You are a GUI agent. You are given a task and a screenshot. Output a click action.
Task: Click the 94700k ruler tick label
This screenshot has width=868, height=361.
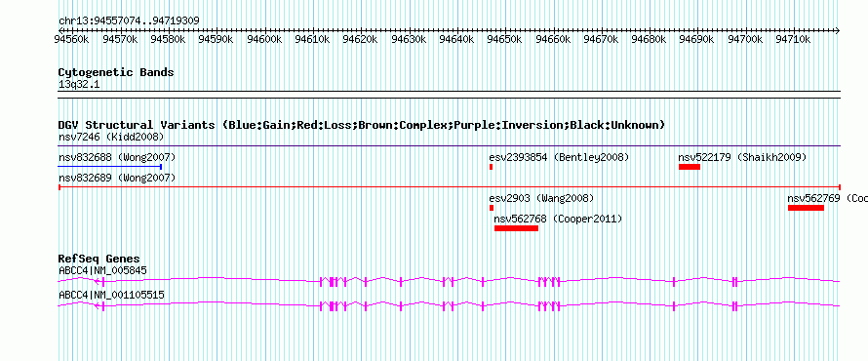tap(745, 39)
